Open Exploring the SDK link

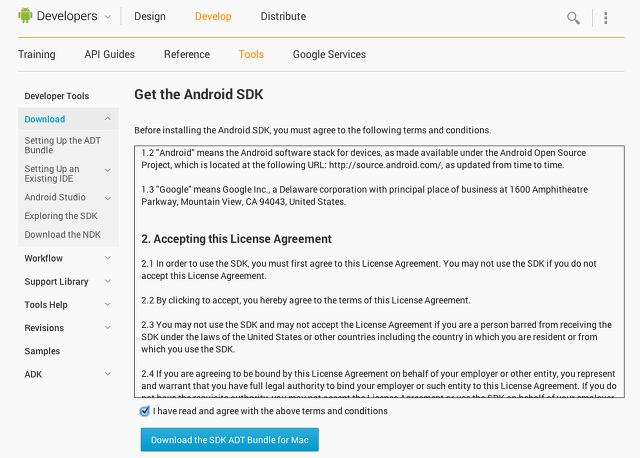point(61,216)
